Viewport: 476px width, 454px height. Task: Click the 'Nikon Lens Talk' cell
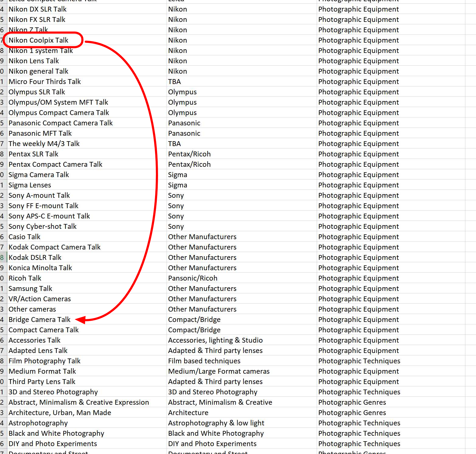pos(87,61)
